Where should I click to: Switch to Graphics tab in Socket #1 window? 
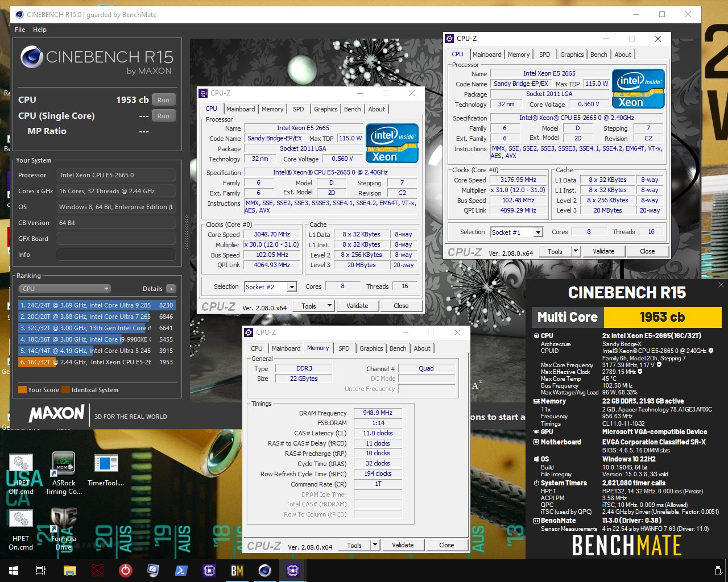[x=572, y=55]
